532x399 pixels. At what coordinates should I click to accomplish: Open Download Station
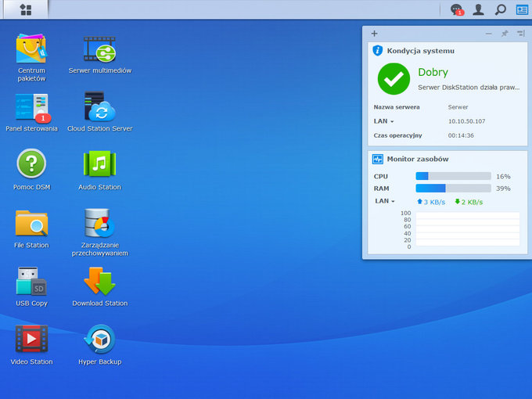click(100, 286)
